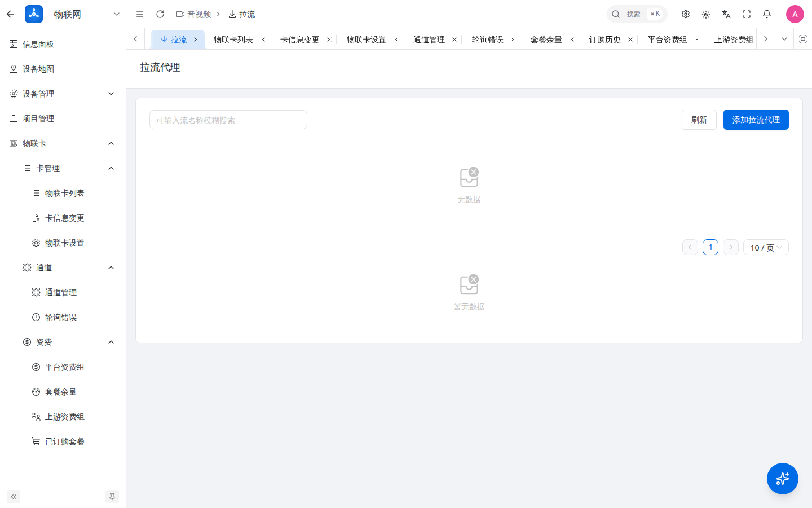This screenshot has height=508, width=812.
Task: Open 物联卡设置 in the sidebar
Action: (63, 243)
